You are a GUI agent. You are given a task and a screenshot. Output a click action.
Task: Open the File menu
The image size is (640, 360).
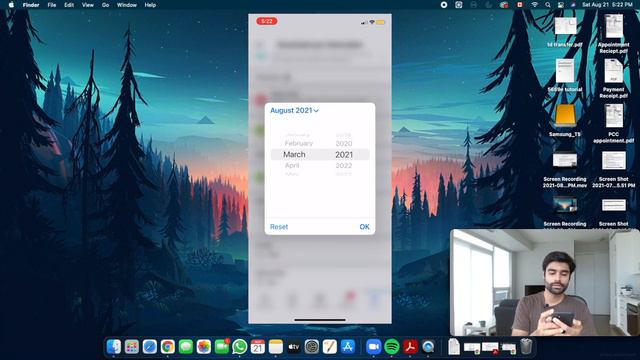52,5
